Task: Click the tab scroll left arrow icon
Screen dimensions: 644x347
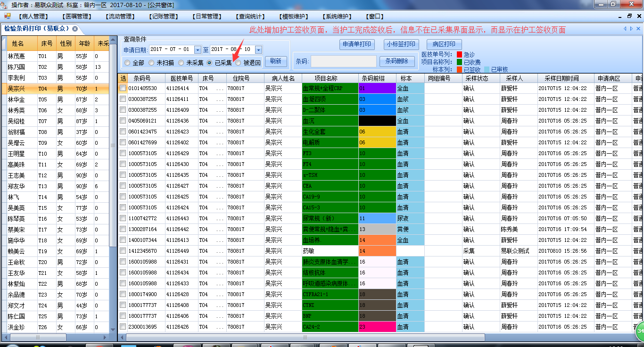Action: (625, 29)
